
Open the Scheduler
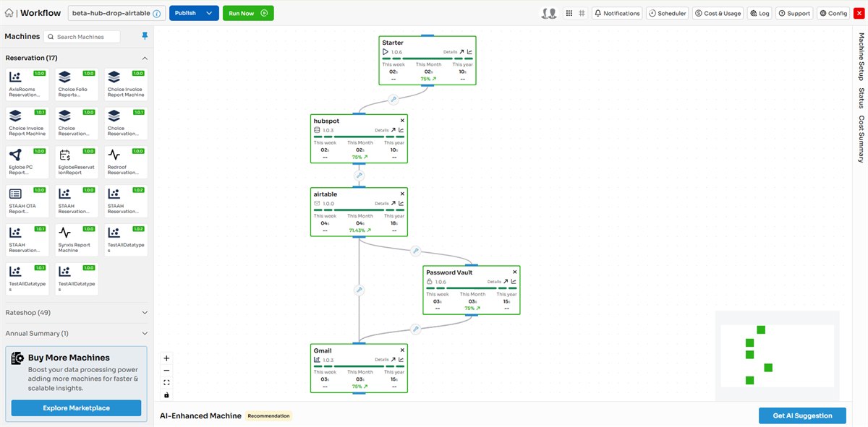pos(667,13)
